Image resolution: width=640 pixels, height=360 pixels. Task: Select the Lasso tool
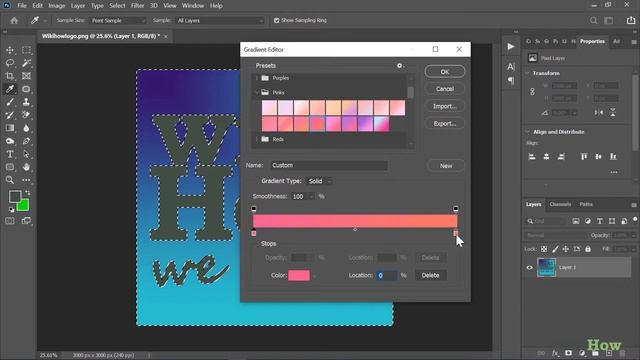point(10,63)
